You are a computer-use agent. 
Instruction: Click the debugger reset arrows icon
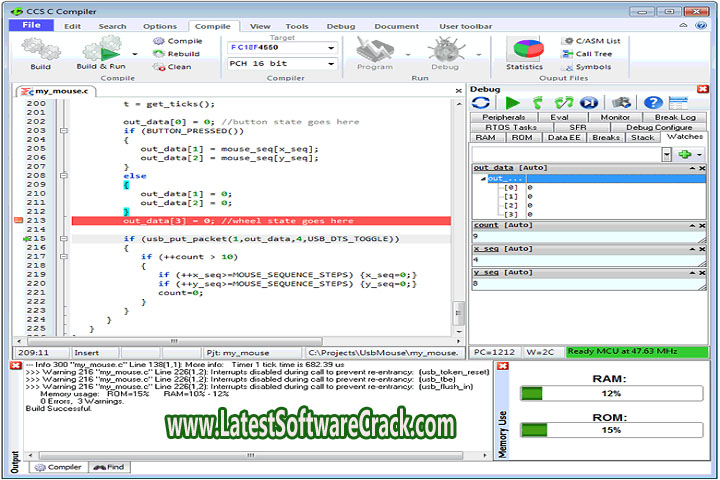click(x=482, y=102)
